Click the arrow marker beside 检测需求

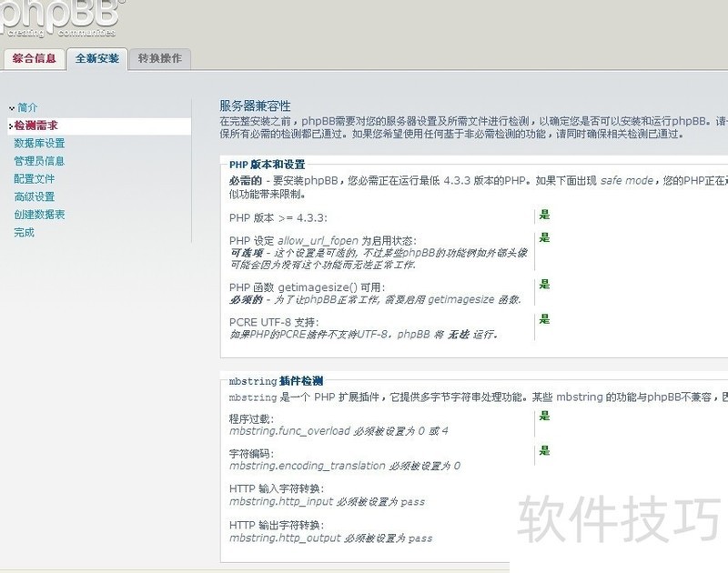10,126
